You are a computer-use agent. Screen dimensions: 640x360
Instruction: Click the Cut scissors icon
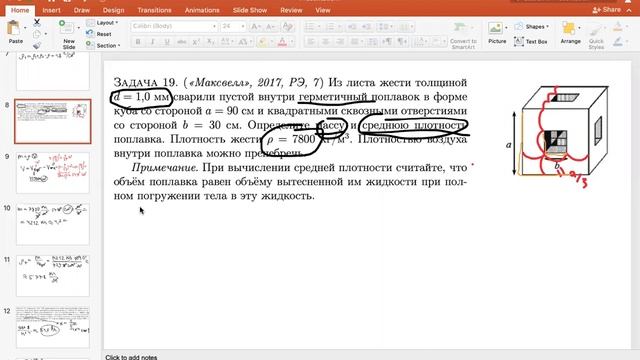[x=37, y=22]
